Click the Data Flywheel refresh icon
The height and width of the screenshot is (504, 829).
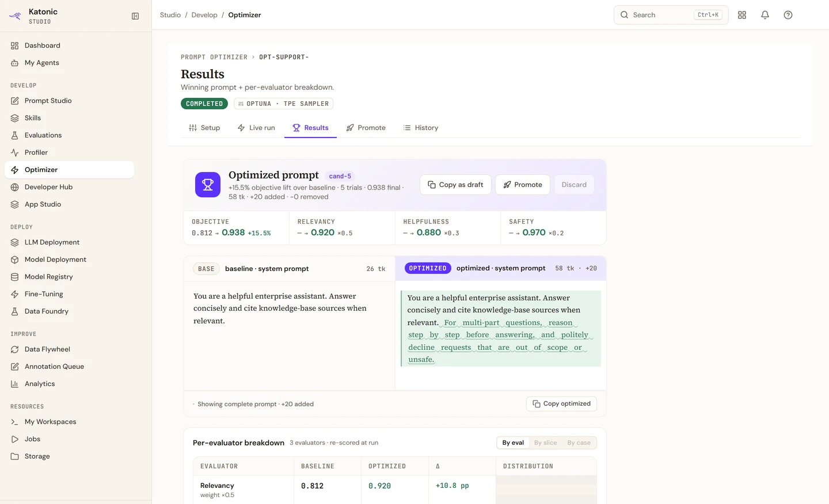coord(15,349)
